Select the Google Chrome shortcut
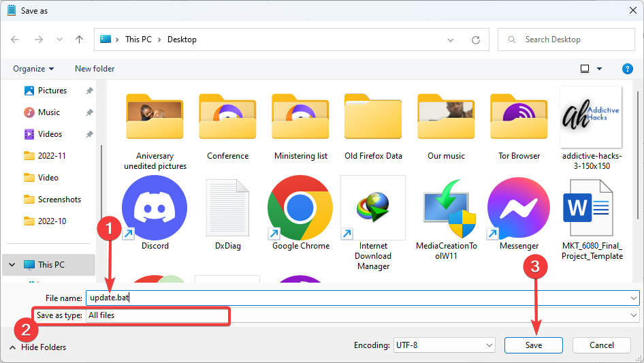 tap(301, 214)
